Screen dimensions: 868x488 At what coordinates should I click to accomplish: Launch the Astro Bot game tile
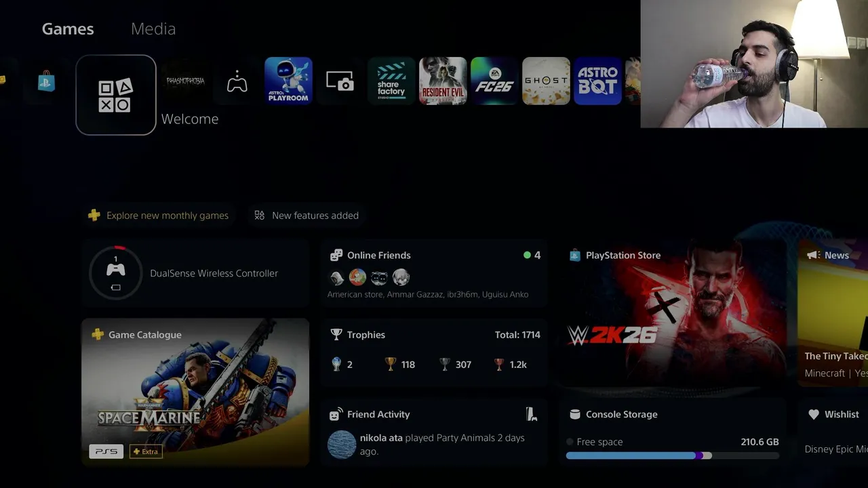(597, 81)
